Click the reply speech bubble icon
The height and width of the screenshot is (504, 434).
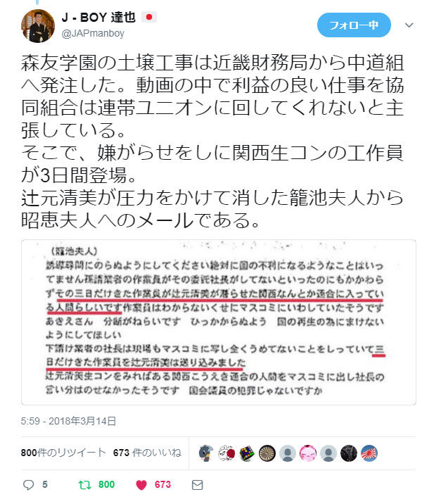coord(28,485)
